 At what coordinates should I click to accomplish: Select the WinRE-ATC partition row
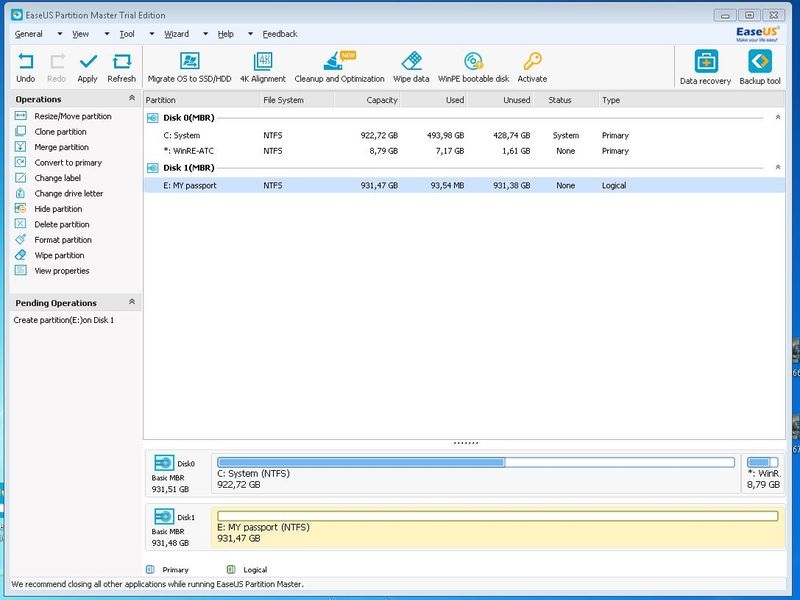click(x=464, y=151)
